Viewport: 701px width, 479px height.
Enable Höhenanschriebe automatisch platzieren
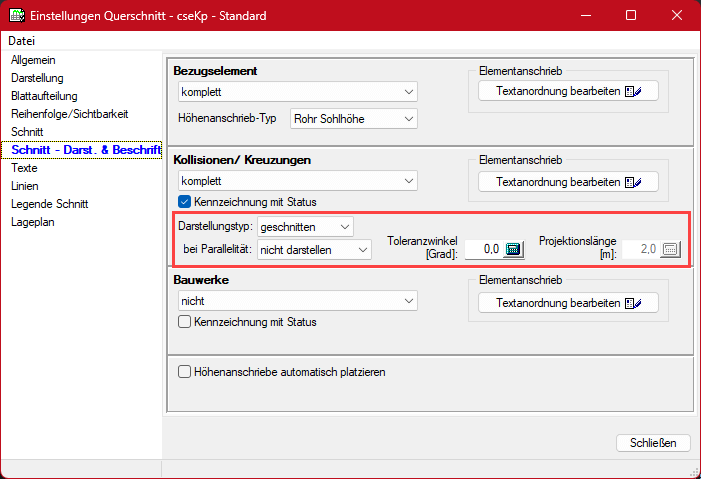coord(184,372)
